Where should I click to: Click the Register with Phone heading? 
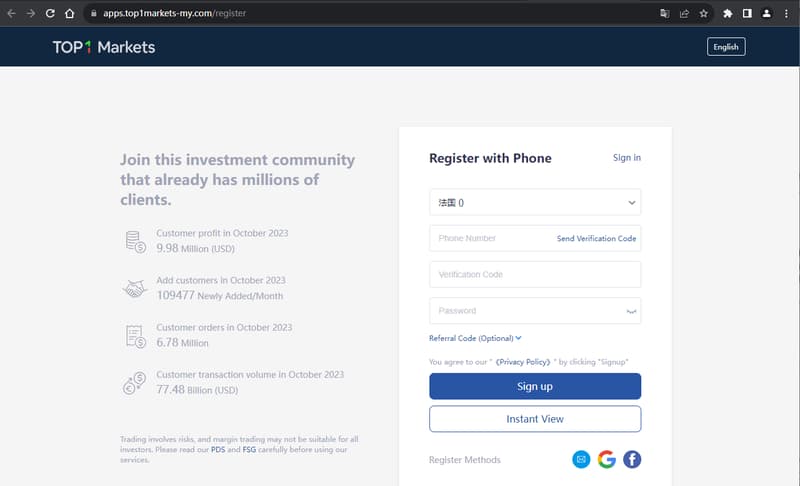tap(490, 158)
